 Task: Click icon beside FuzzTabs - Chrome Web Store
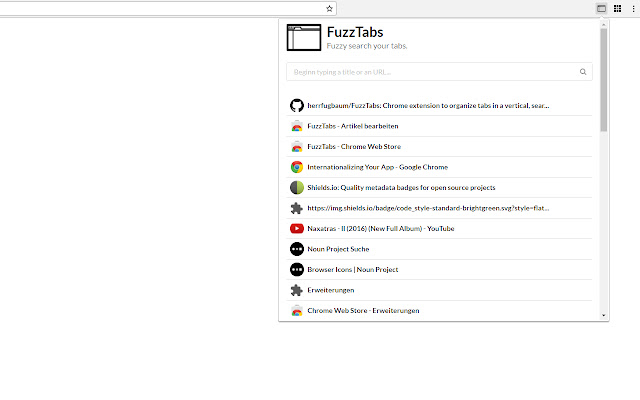click(x=297, y=147)
